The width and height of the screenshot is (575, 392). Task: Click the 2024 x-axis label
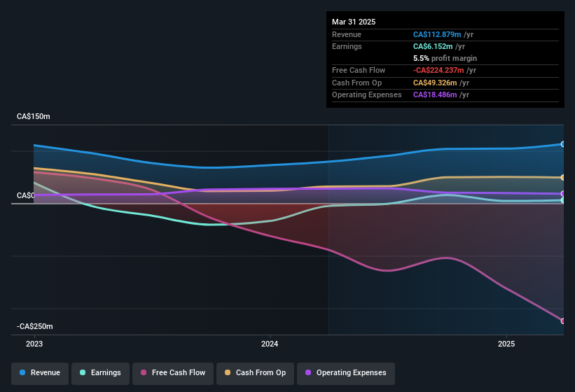270,344
